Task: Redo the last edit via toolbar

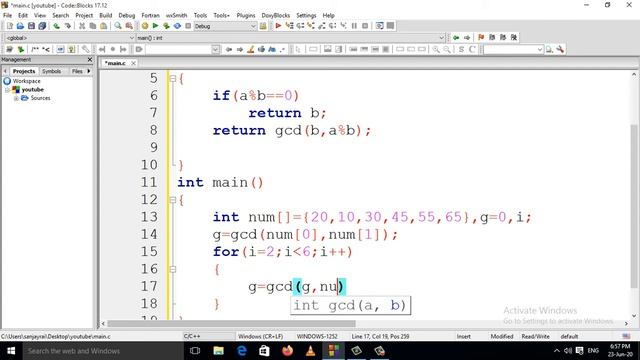Action: click(x=67, y=26)
